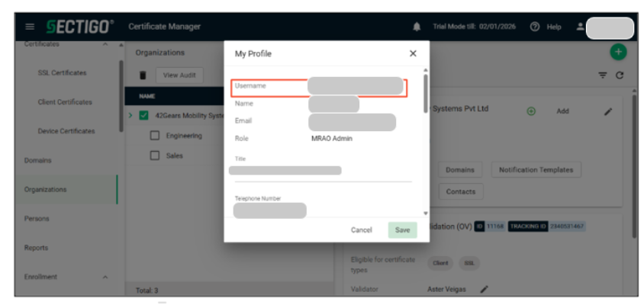Click the green add plus button
644x305 pixels.
coord(617,53)
